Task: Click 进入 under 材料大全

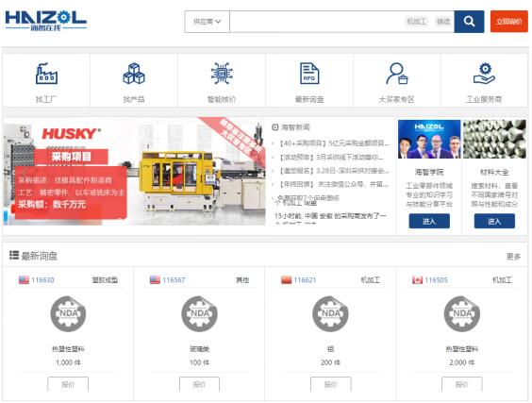Action: coord(494,222)
